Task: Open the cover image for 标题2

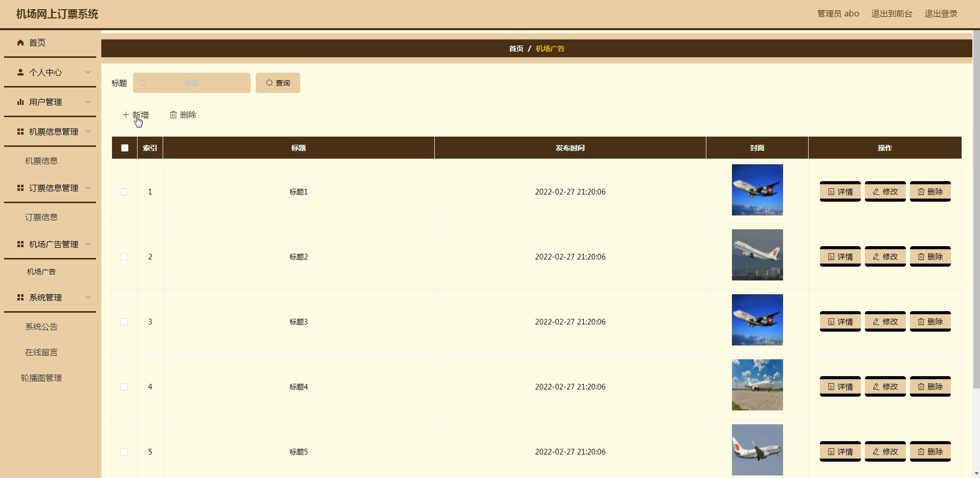Action: [757, 255]
